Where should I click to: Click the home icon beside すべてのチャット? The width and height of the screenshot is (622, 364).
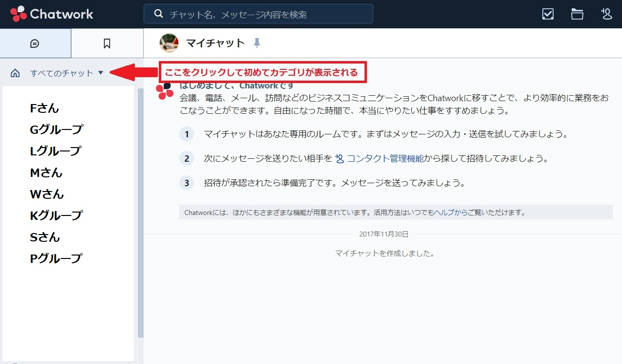15,73
